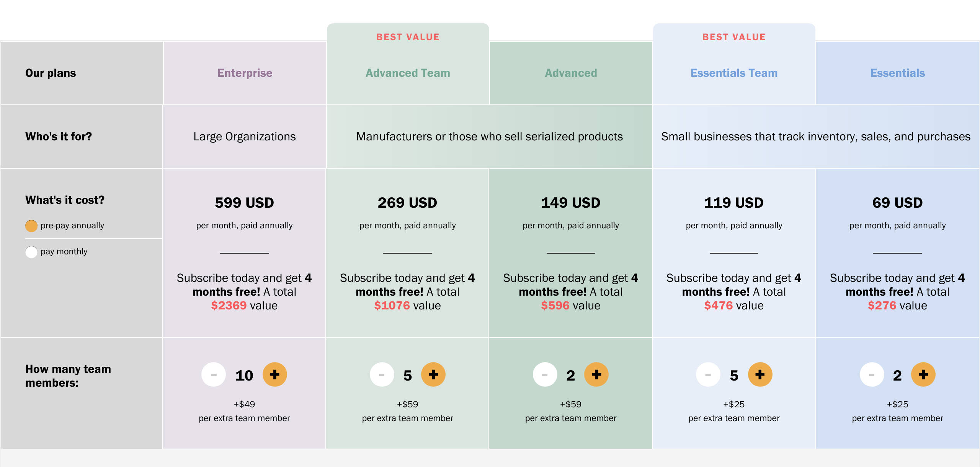980x467 pixels.
Task: Click the Advanced plan heading
Action: tap(570, 73)
